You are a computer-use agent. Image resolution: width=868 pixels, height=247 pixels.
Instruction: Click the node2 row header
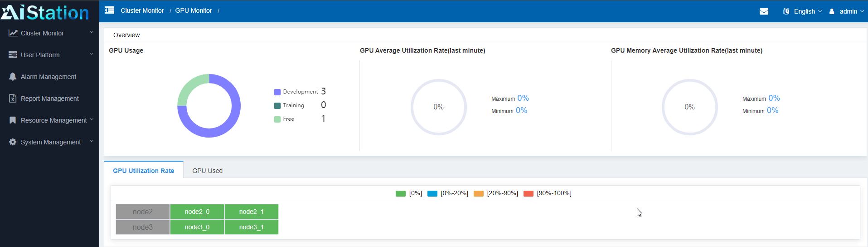pyautogui.click(x=143, y=212)
